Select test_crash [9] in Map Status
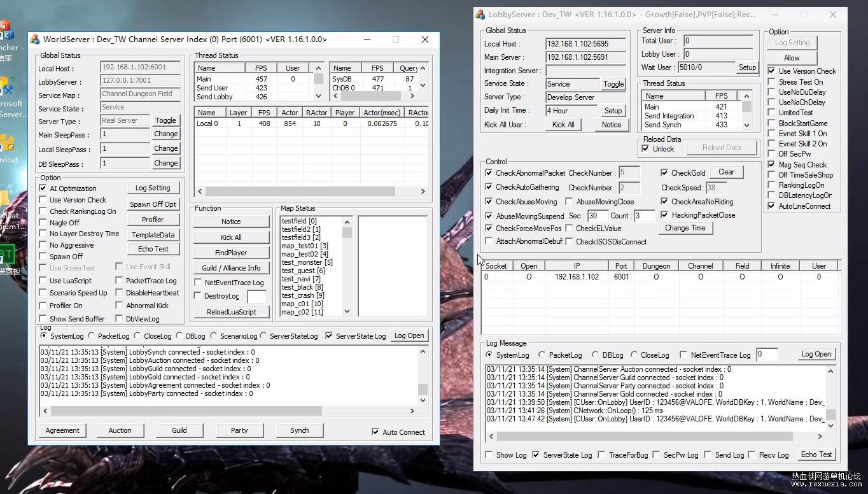868x494 pixels. pos(303,295)
